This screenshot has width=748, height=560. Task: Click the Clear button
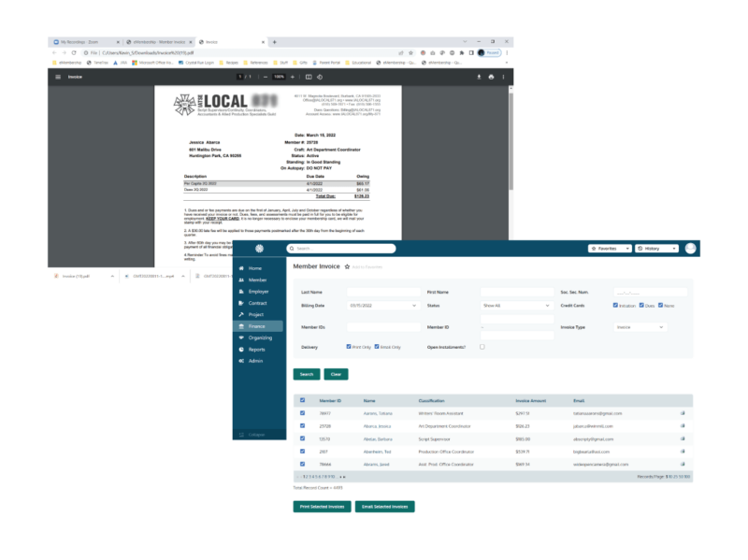(336, 374)
